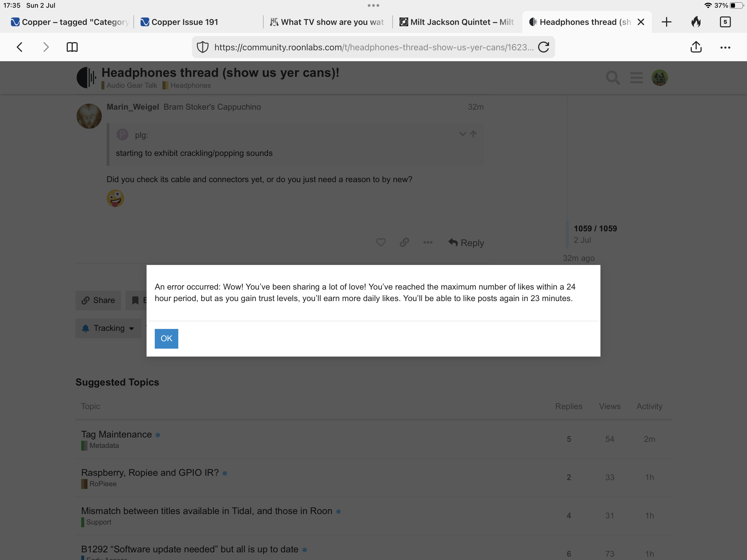Click the OK button in error dialog
The height and width of the screenshot is (560, 747).
(x=166, y=339)
